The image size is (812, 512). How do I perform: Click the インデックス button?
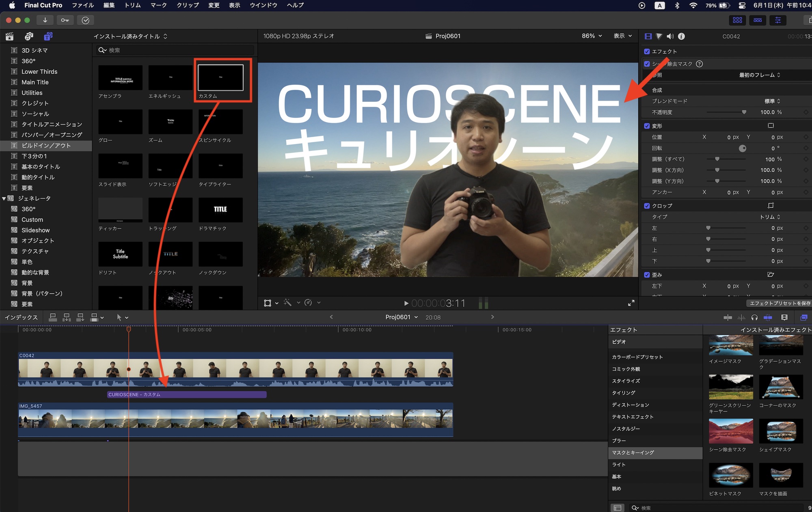pyautogui.click(x=21, y=317)
